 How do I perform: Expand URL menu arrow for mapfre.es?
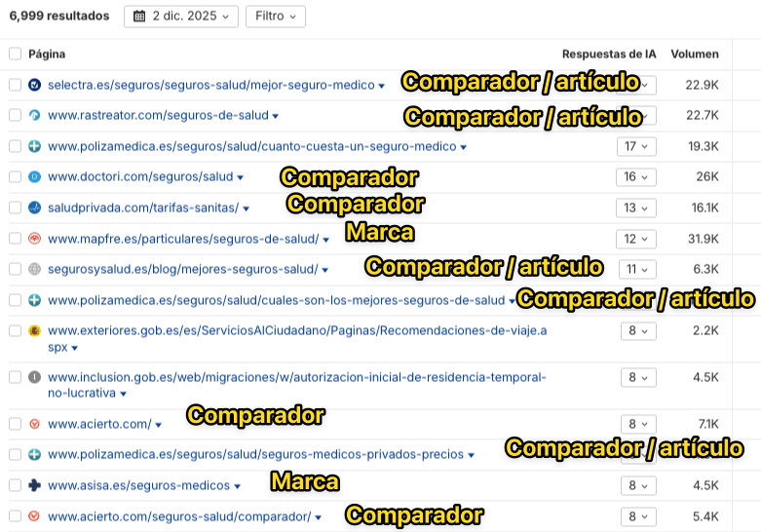click(x=325, y=240)
